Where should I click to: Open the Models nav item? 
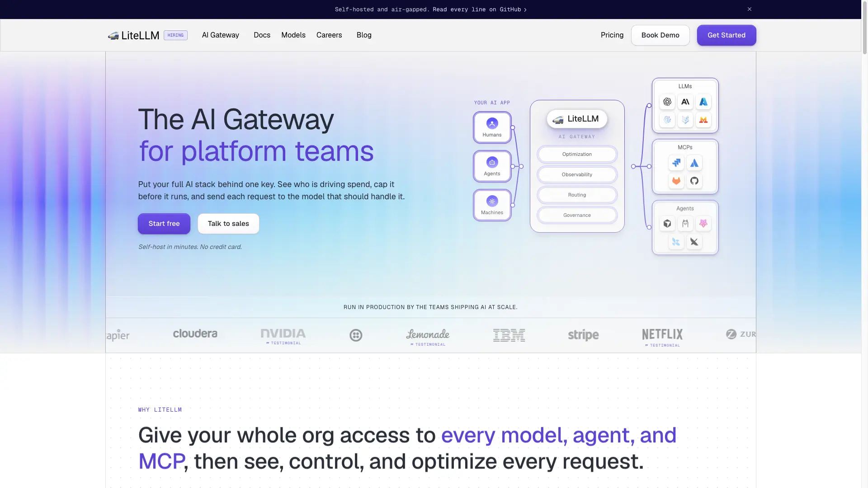coord(293,35)
